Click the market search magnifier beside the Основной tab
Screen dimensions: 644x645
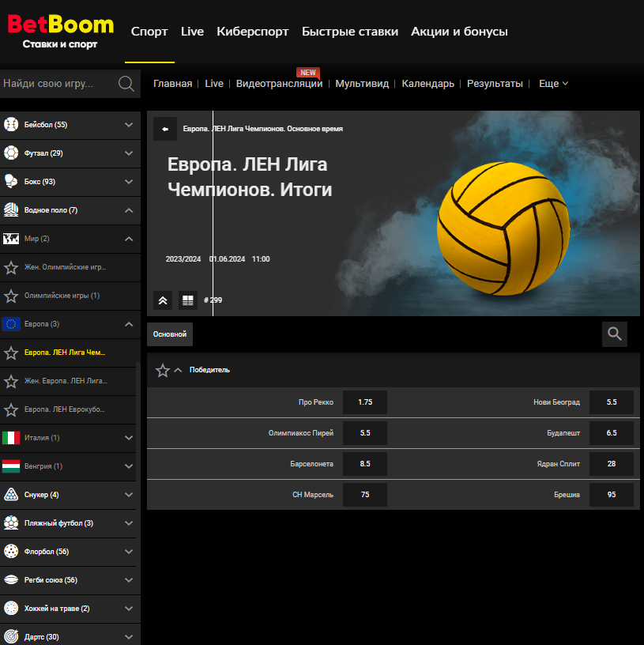point(615,334)
